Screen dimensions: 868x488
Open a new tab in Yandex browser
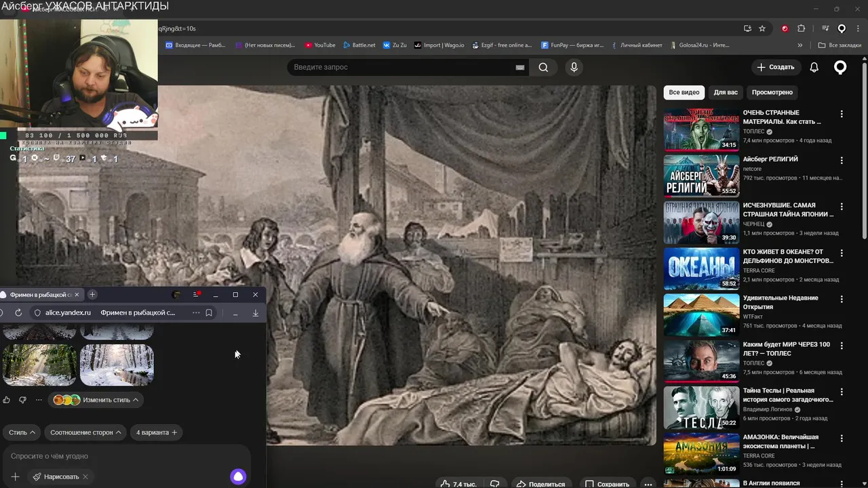coord(92,294)
